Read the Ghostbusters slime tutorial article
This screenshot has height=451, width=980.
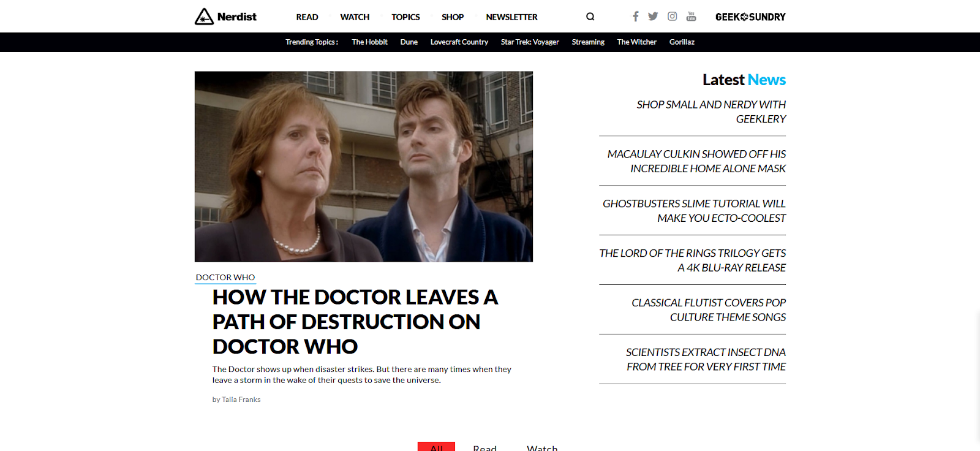694,211
